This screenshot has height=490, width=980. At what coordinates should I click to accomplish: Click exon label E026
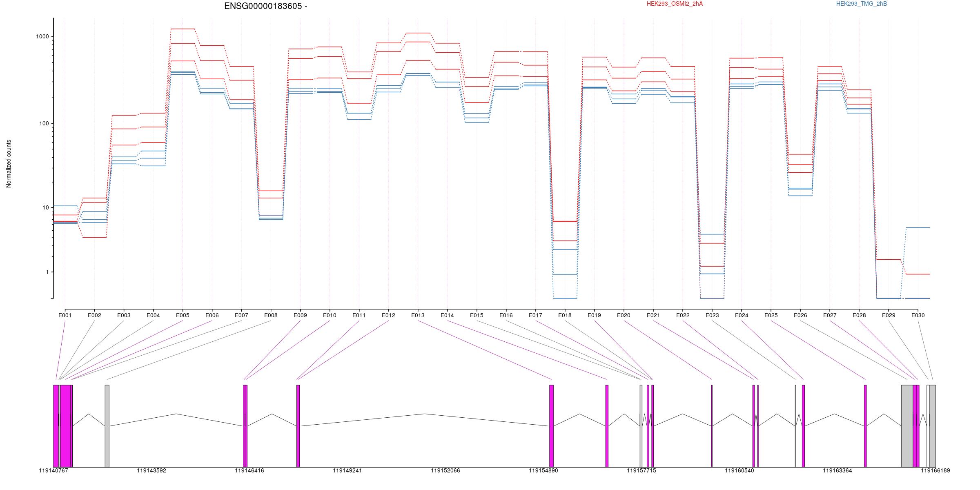click(800, 315)
